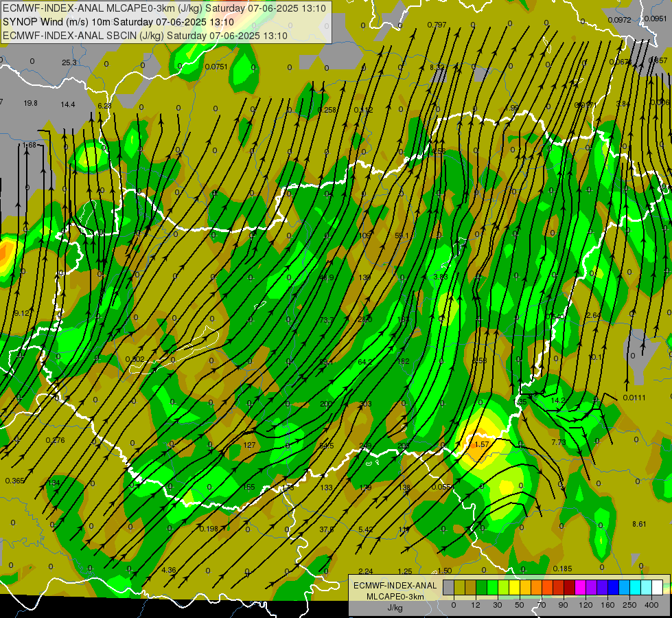
Task: Click the map value 4.56
Action: click(439, 151)
